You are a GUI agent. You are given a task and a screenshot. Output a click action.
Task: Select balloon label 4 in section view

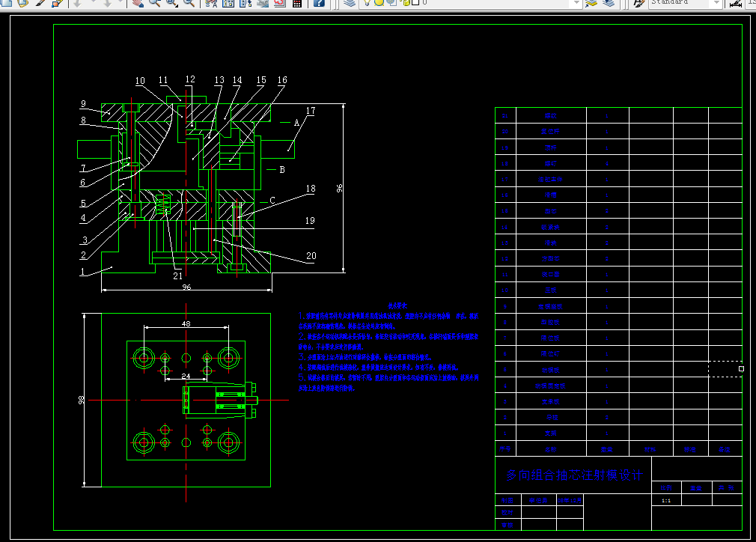[x=83, y=218]
